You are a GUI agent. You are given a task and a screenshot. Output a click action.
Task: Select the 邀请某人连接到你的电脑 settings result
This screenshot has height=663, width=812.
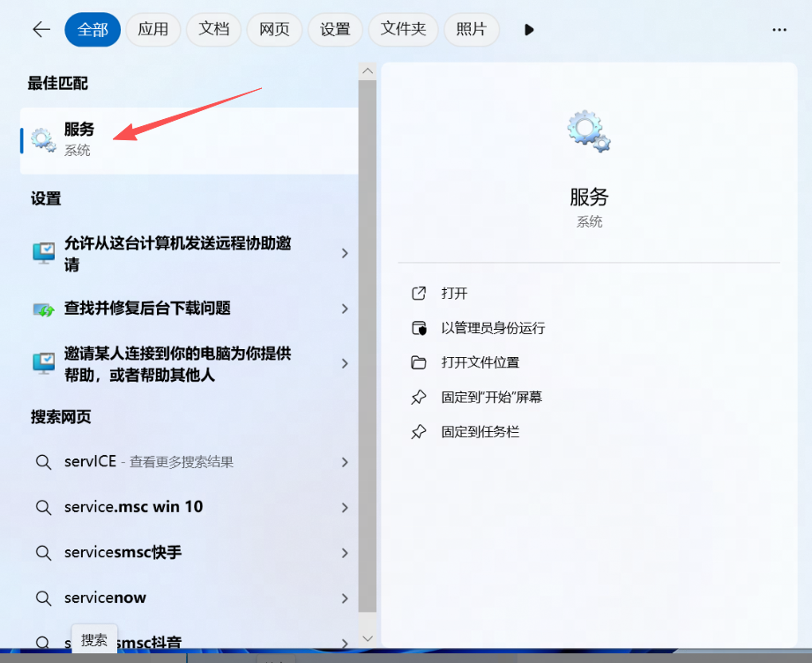pyautogui.click(x=177, y=364)
